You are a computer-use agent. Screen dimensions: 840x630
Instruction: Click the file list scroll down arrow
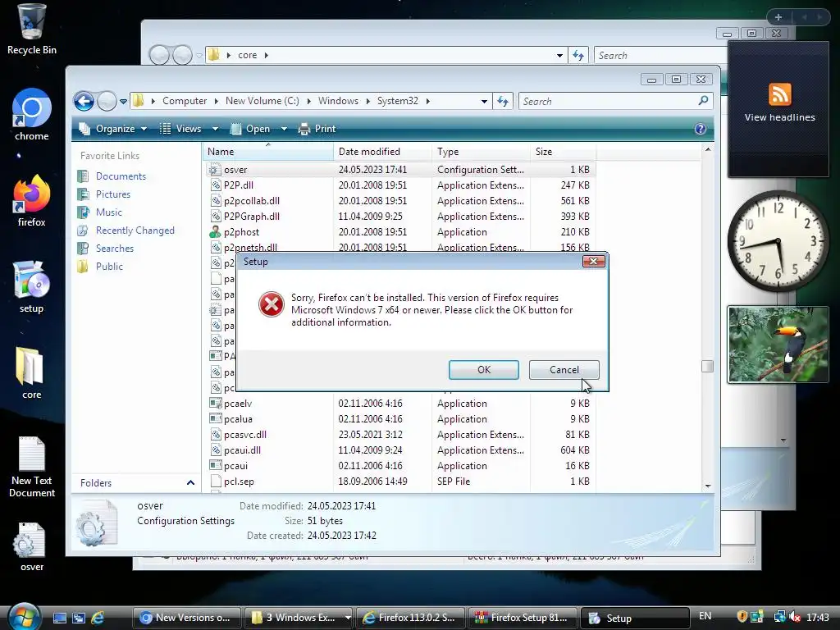pos(708,486)
